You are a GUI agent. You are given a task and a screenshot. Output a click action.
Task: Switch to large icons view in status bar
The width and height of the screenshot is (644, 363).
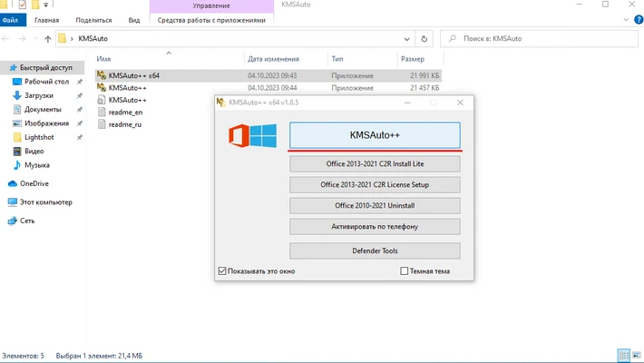637,355
